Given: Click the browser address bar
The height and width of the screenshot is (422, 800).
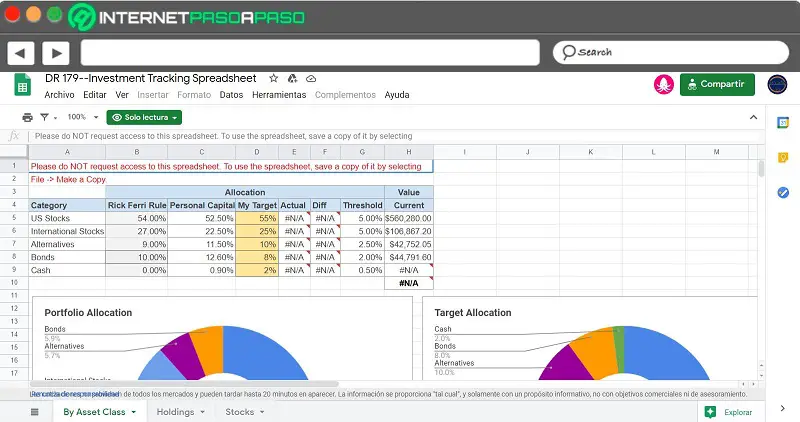Looking at the screenshot, I should click(310, 53).
